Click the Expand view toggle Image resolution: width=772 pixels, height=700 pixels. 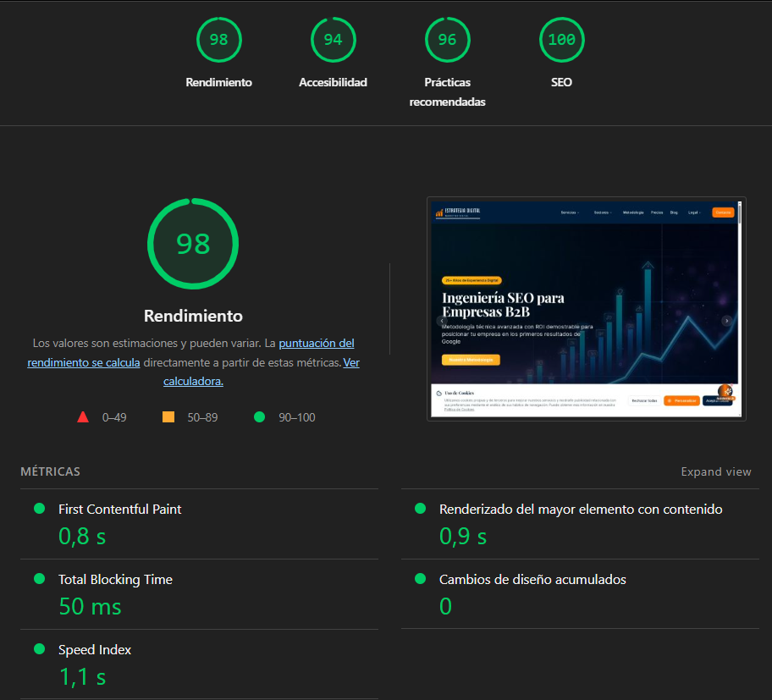[716, 471]
